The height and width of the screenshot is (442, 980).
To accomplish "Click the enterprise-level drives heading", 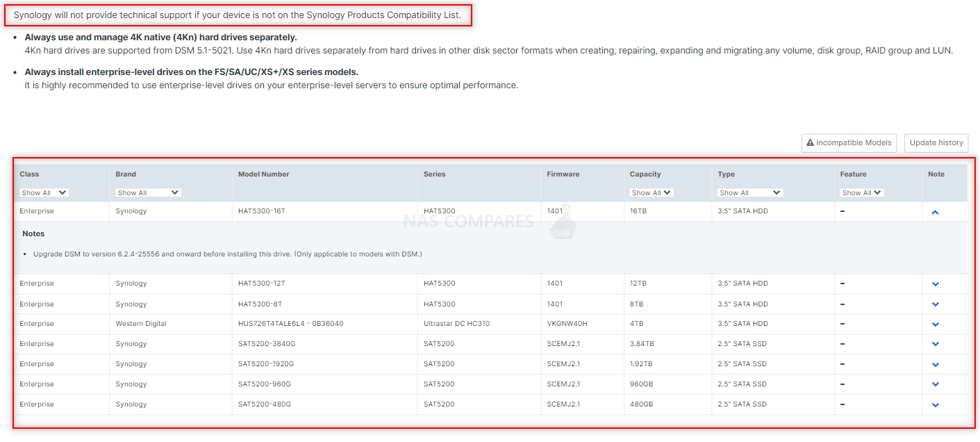I will pyautogui.click(x=191, y=72).
